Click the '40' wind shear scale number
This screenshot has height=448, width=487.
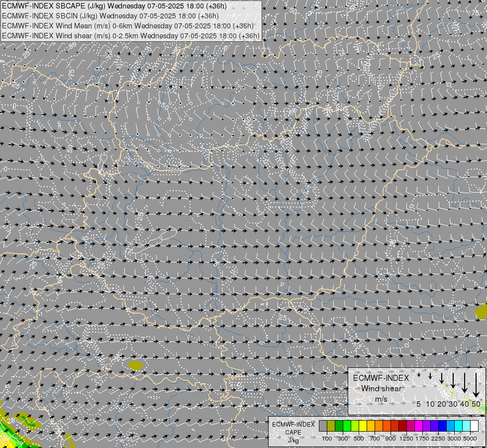[464, 404]
